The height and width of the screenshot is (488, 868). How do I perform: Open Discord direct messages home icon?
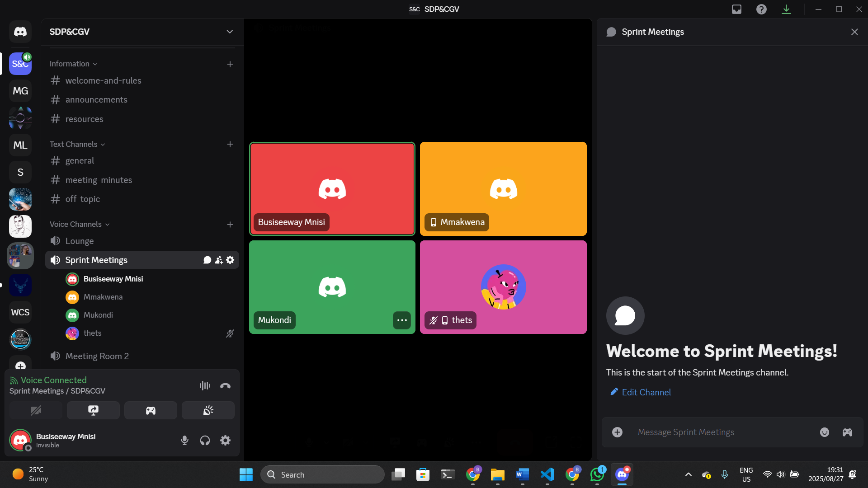pyautogui.click(x=20, y=32)
